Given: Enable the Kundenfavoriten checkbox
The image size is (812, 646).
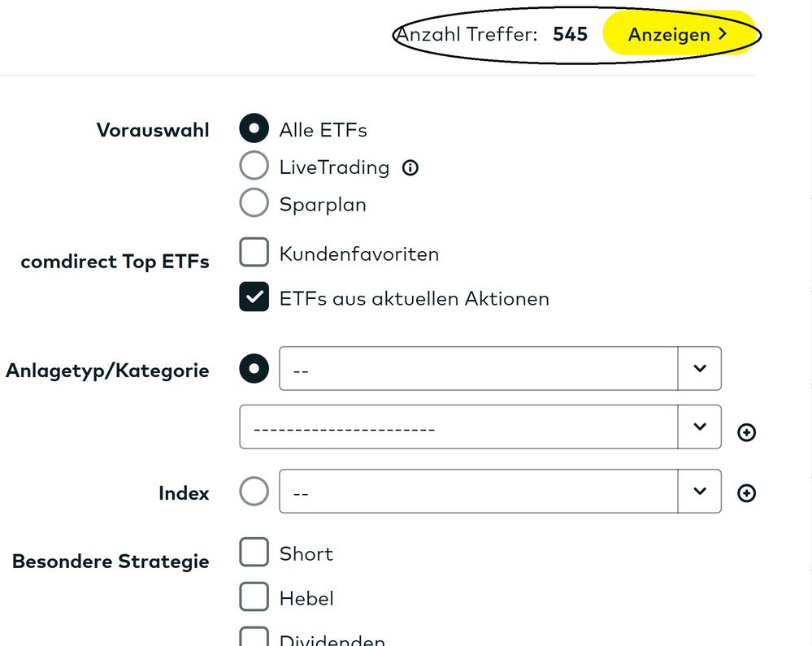Looking at the screenshot, I should (254, 252).
